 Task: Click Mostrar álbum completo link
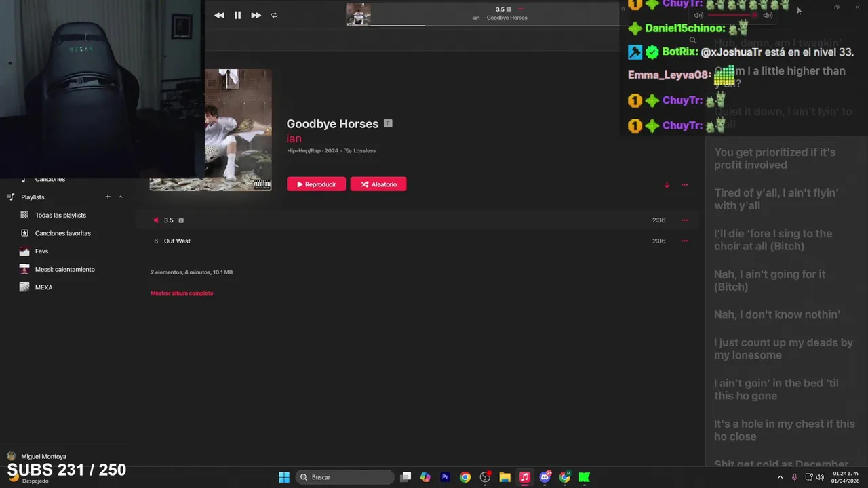(x=182, y=293)
